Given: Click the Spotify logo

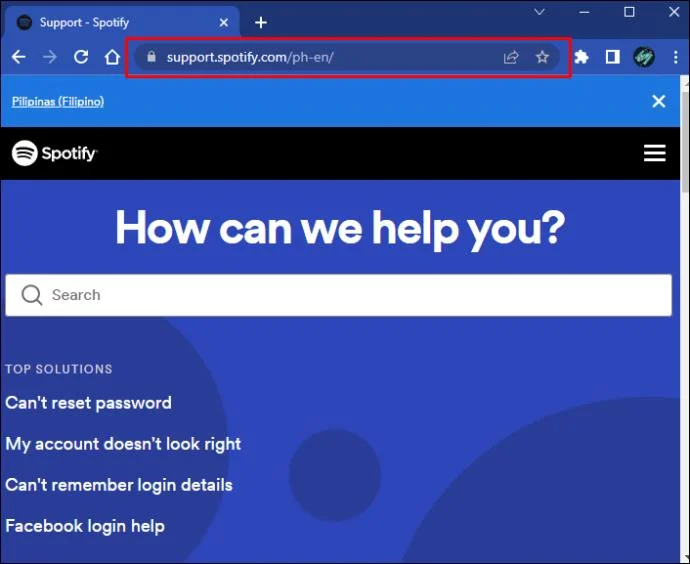Looking at the screenshot, I should (x=55, y=153).
